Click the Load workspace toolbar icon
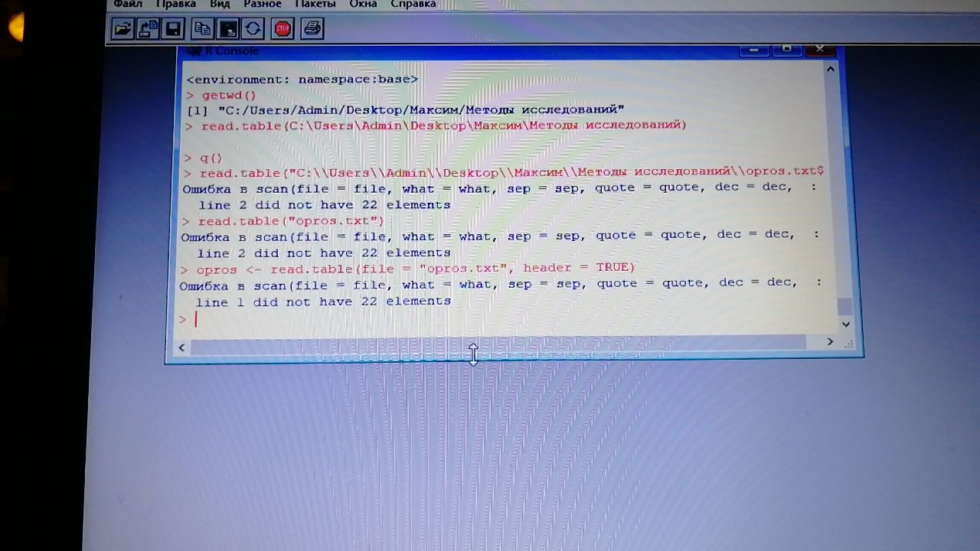Viewport: 980px width, 551px height. tap(148, 29)
